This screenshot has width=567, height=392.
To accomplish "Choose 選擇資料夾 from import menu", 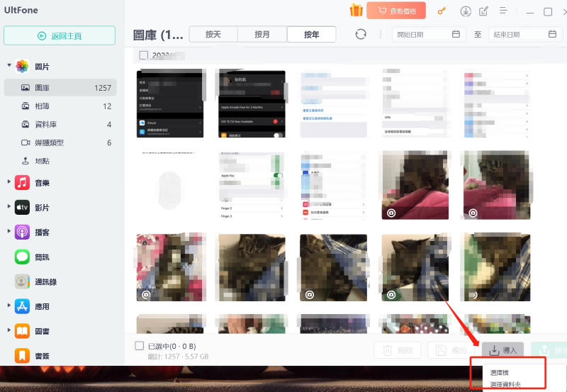I will (x=505, y=384).
